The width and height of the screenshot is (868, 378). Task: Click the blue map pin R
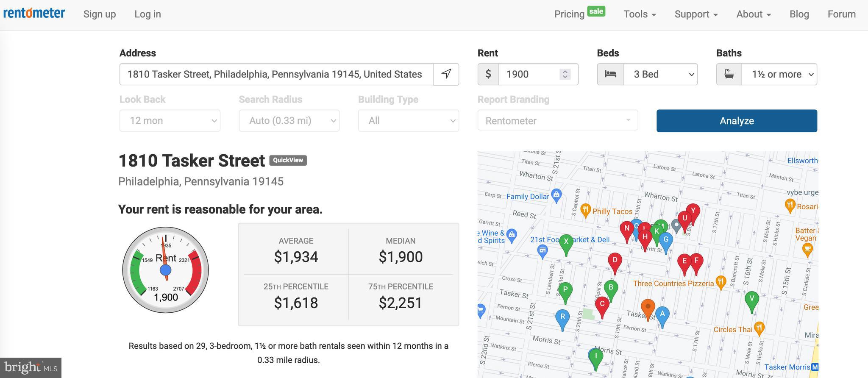pos(562,320)
